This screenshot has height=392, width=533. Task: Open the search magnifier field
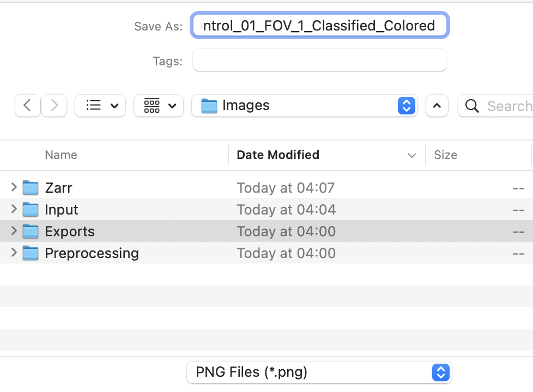[471, 106]
